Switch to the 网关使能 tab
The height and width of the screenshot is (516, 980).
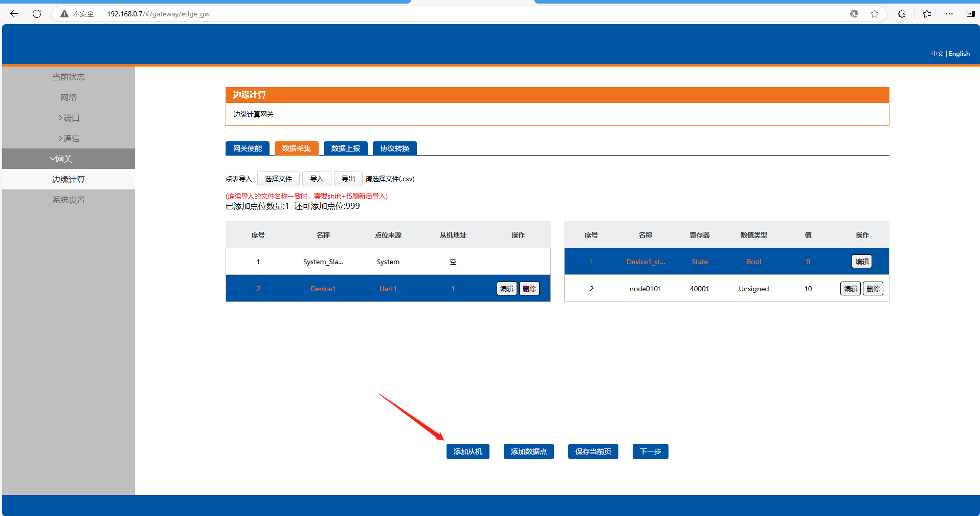[x=248, y=148]
